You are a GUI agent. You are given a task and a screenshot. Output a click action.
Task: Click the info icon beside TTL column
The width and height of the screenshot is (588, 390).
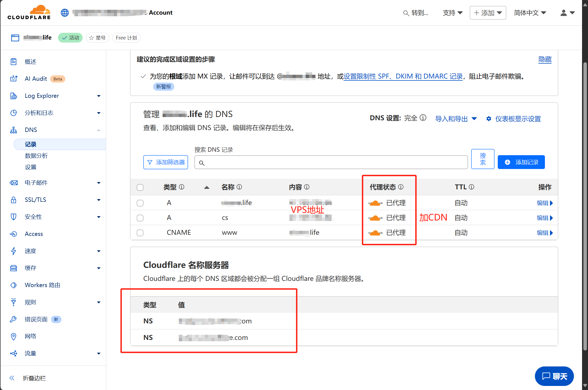471,187
